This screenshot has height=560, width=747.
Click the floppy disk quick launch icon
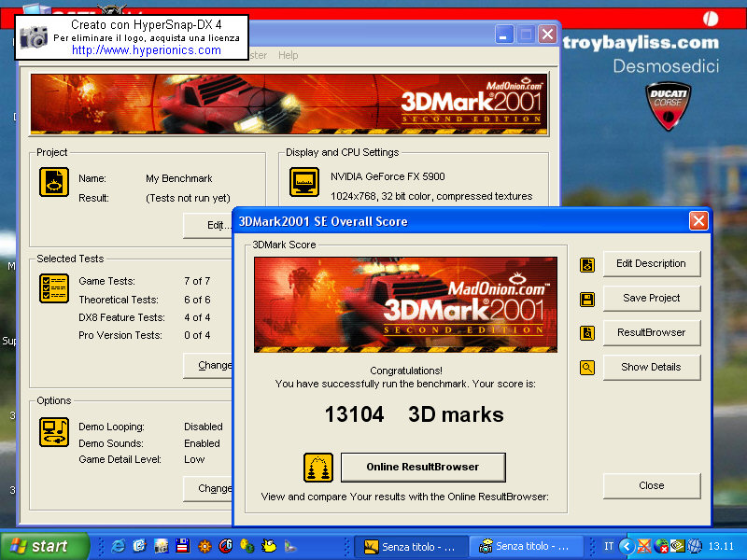[182, 546]
